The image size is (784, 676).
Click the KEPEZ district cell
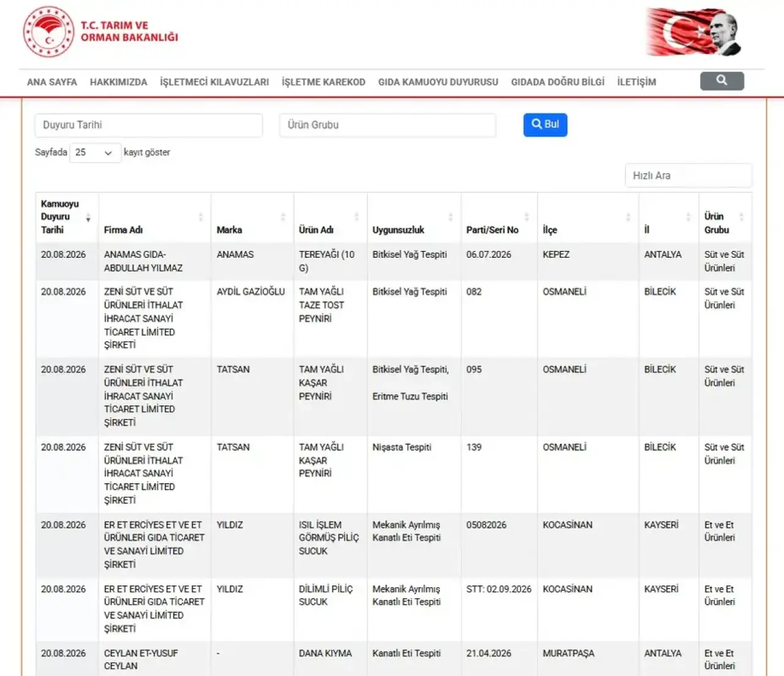(587, 261)
